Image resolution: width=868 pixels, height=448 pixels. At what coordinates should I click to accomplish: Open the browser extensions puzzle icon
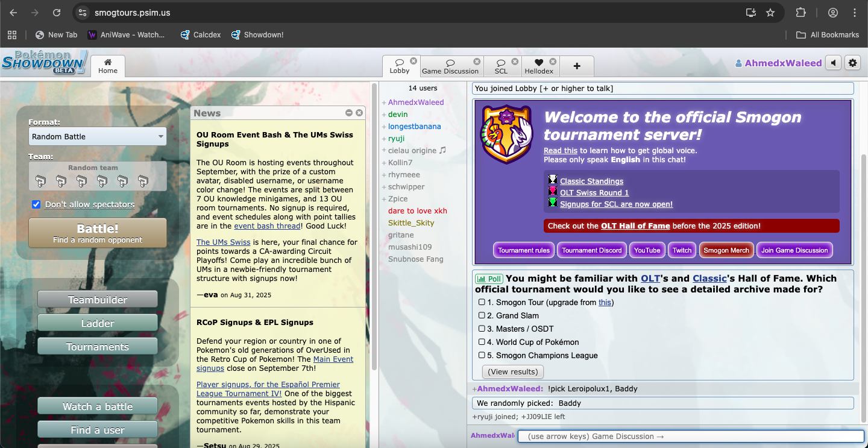point(800,13)
